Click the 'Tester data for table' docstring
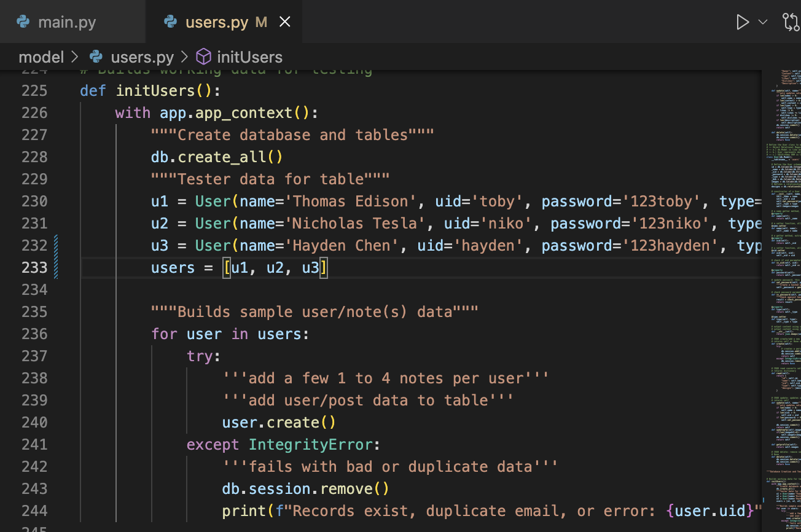The height and width of the screenshot is (532, 801). (270, 179)
